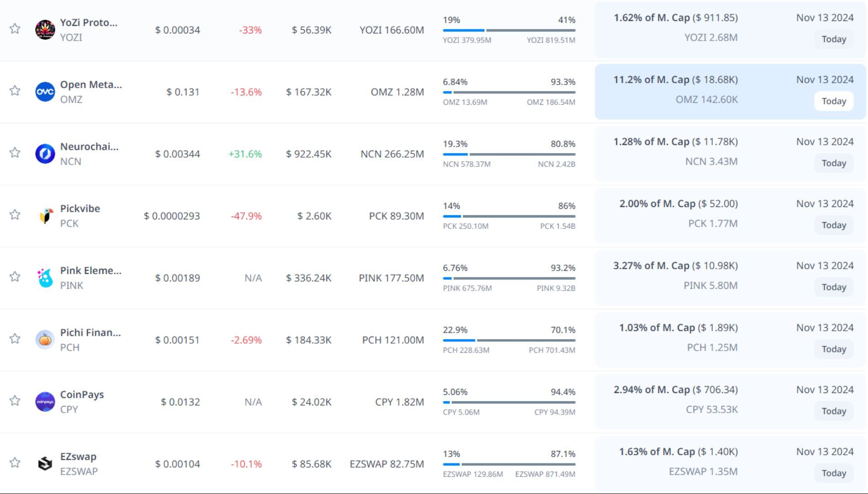Click the Open Meta OMZ logo icon
Image resolution: width=868 pixels, height=494 pixels.
(45, 92)
